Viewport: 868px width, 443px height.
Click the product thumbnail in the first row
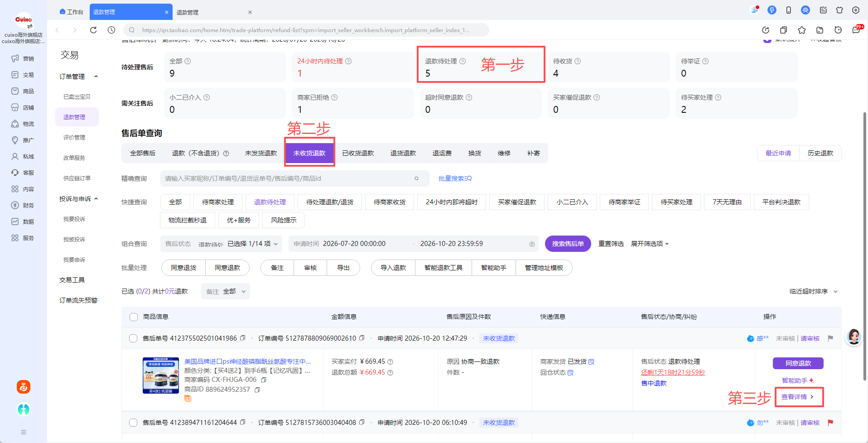[161, 376]
